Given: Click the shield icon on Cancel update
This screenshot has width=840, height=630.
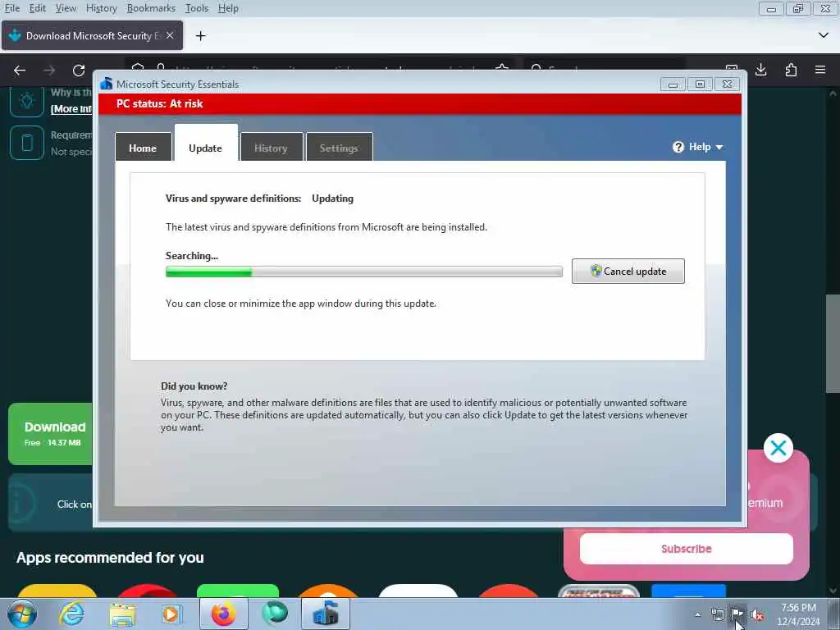Looking at the screenshot, I should click(596, 271).
